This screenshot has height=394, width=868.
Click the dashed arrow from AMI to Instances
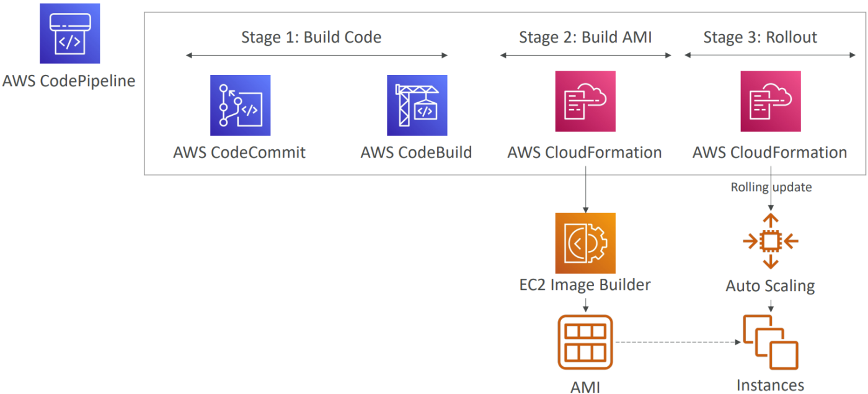coord(676,342)
